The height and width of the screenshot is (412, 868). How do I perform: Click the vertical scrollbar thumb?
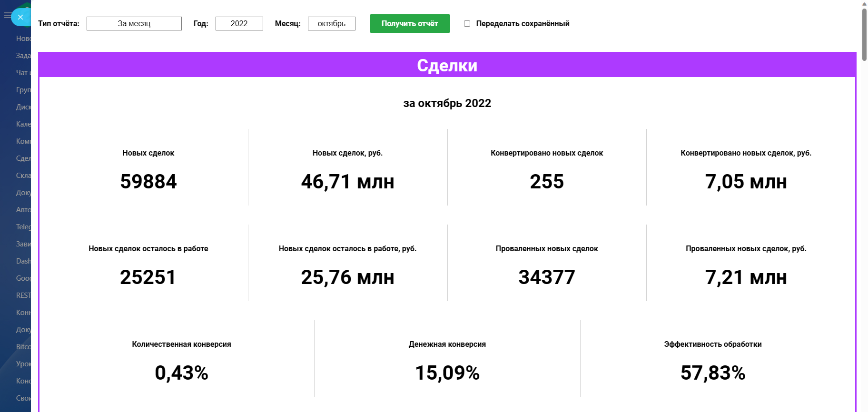[x=864, y=28]
